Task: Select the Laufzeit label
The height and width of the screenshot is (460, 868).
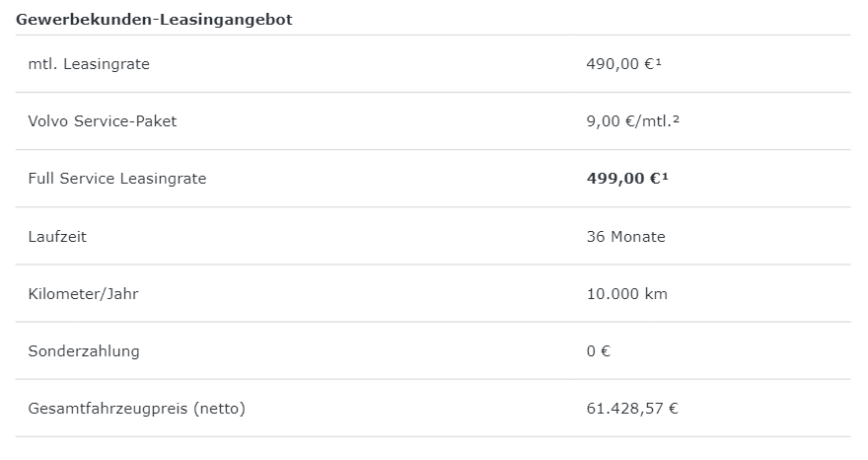Action: (57, 237)
